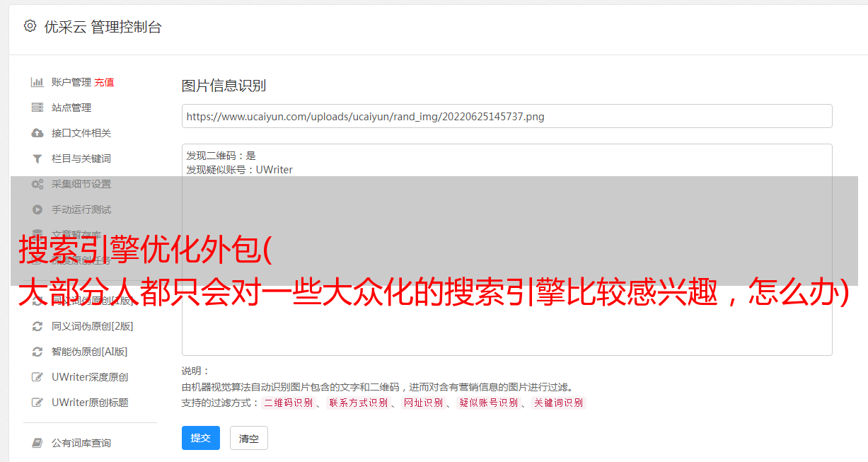868x462 pixels.
Task: Open 站点管理 menu item
Action: coord(71,108)
